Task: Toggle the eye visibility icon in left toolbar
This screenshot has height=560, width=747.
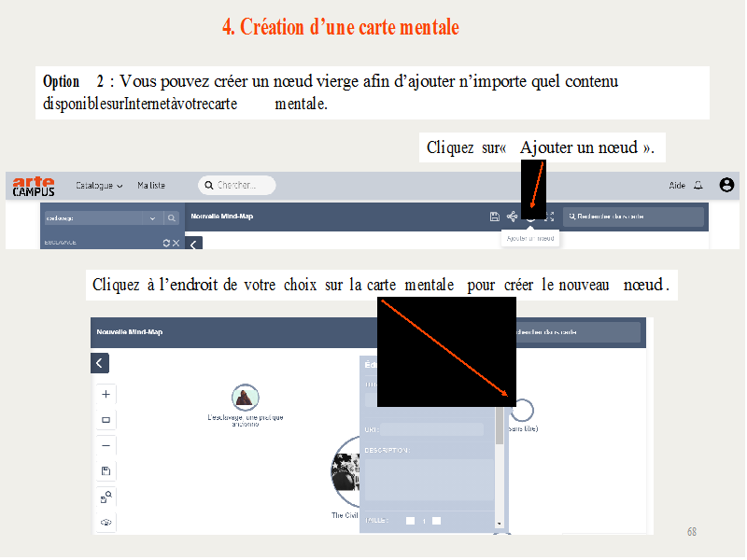Action: (x=106, y=523)
